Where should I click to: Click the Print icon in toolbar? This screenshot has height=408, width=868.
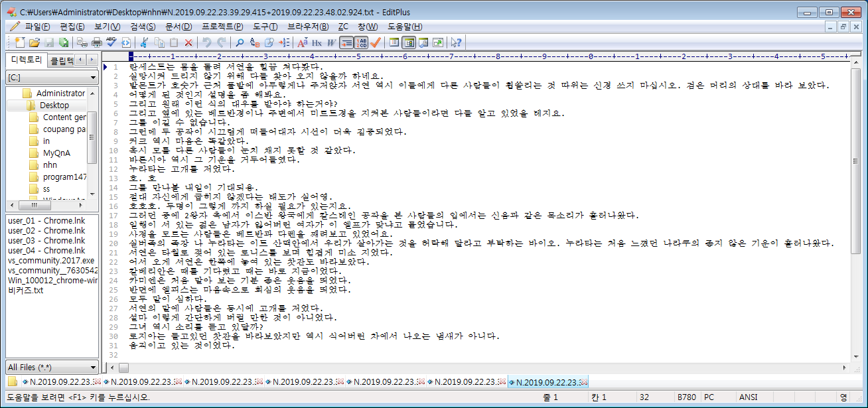[x=97, y=42]
